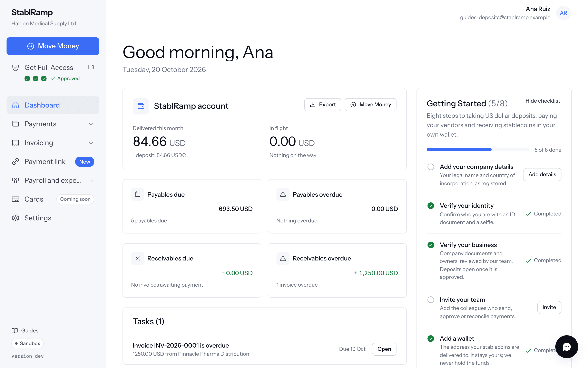Click the Sandbox environment badge

(27, 343)
